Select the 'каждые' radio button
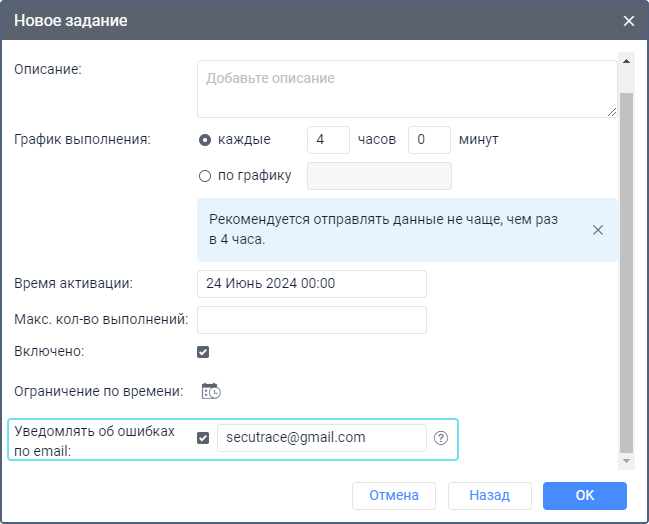 205,140
